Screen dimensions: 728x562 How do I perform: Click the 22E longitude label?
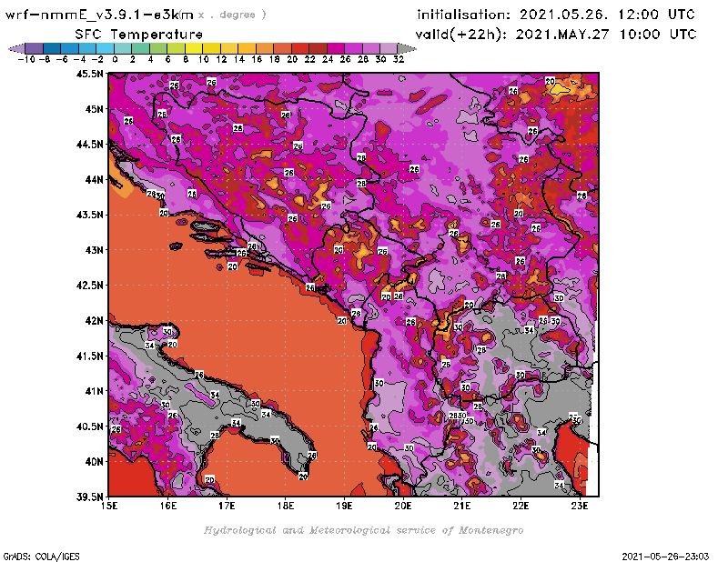(521, 506)
